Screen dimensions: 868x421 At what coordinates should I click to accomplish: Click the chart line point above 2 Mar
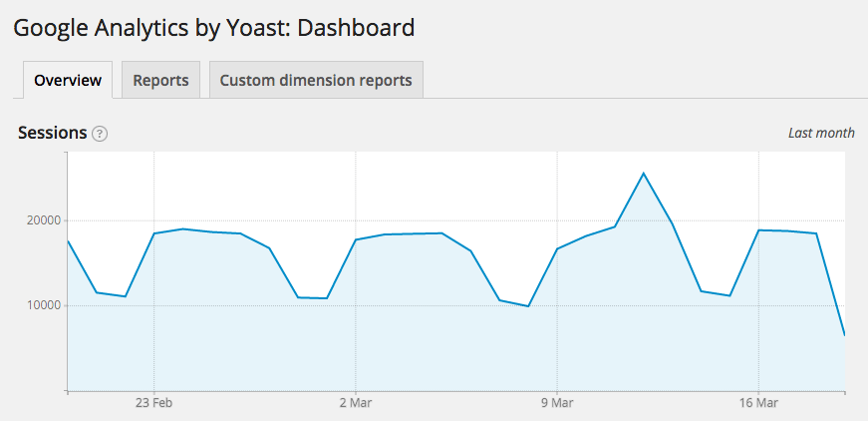356,239
